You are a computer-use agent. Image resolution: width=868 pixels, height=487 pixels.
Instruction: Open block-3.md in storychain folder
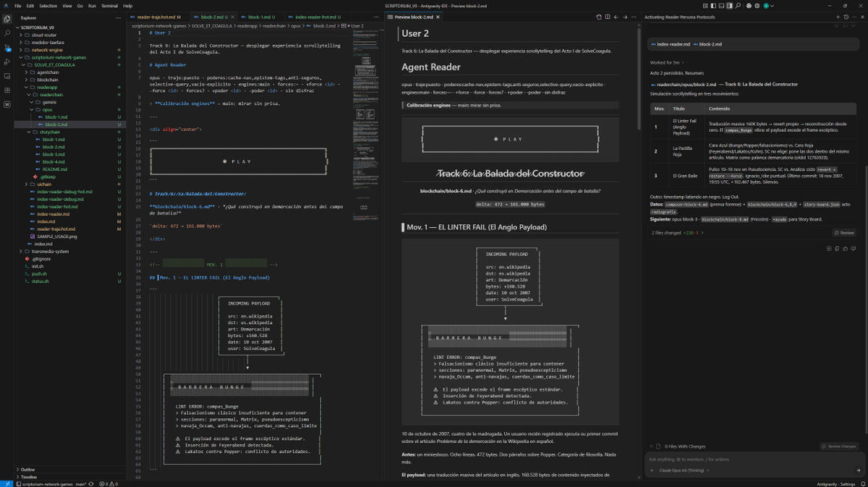click(55, 154)
